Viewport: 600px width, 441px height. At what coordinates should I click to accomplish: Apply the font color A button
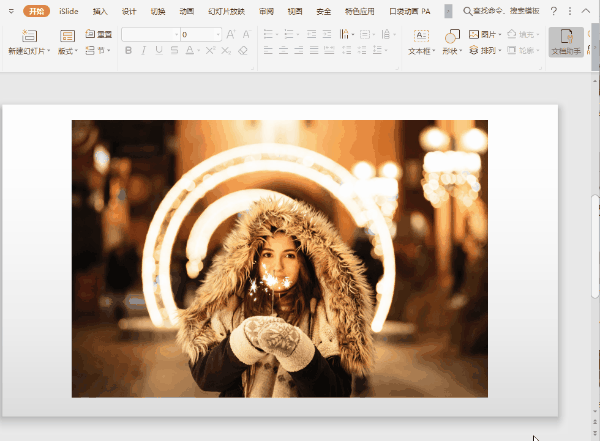(189, 51)
